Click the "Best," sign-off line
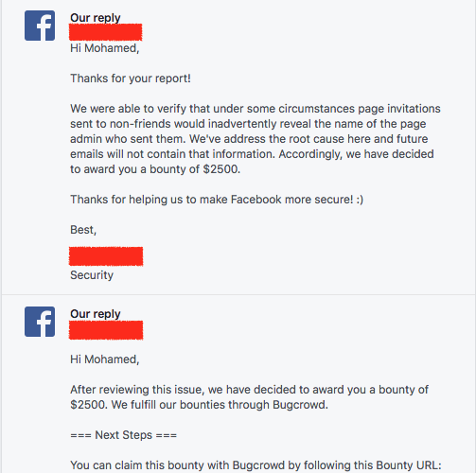476x473 pixels. point(83,230)
